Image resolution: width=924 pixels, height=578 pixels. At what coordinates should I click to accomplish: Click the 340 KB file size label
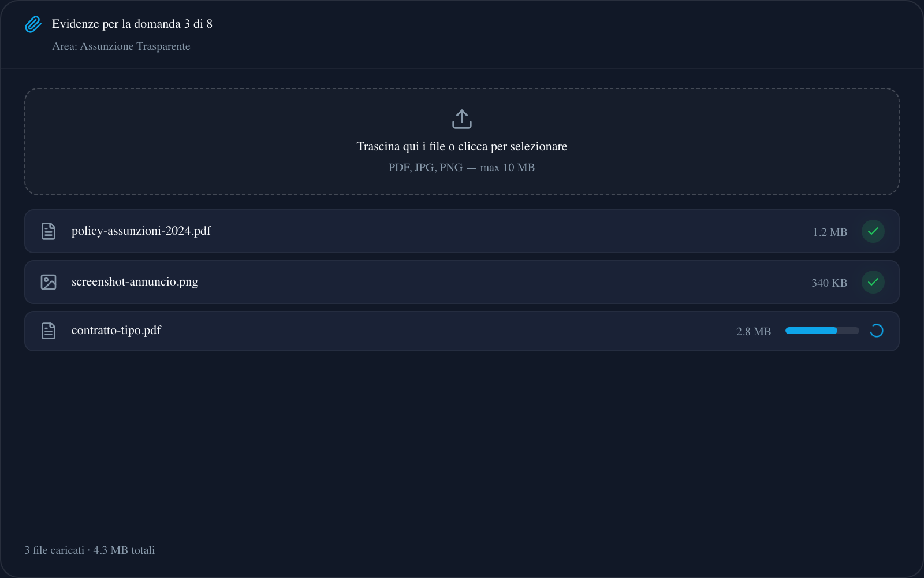[x=829, y=283]
